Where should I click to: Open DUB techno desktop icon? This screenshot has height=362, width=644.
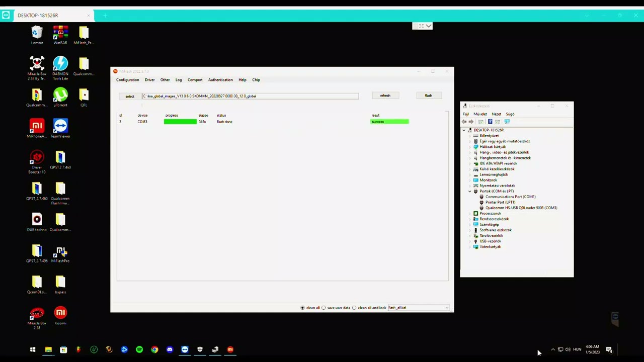tap(37, 222)
